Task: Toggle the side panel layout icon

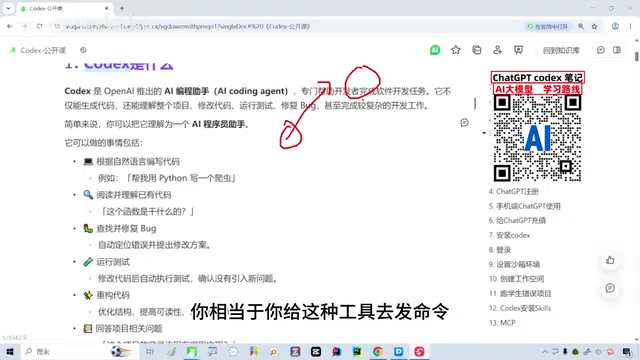Action: pyautogui.click(x=617, y=50)
